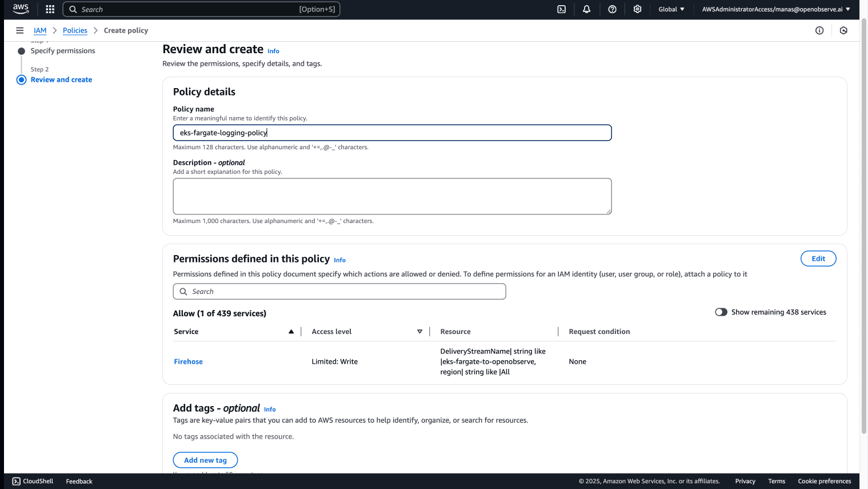Expand the Global region dropdown
This screenshot has width=868, height=489.
click(x=671, y=9)
